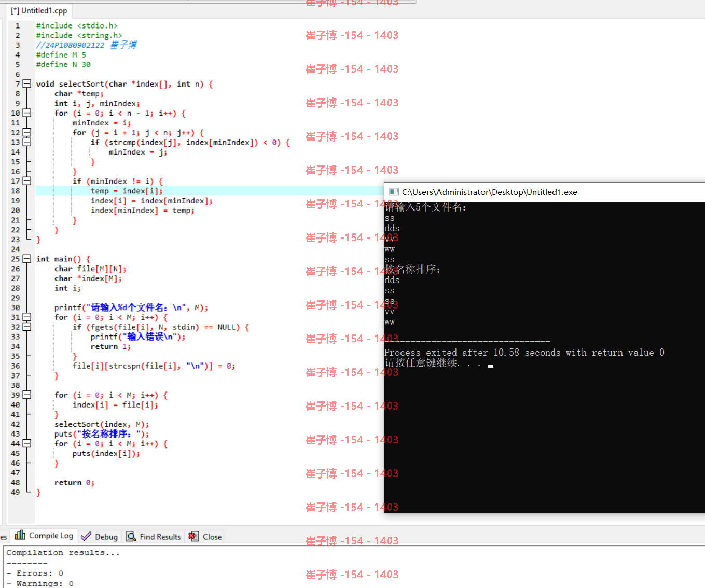Place cursor on '#include <string.h>' line

79,35
